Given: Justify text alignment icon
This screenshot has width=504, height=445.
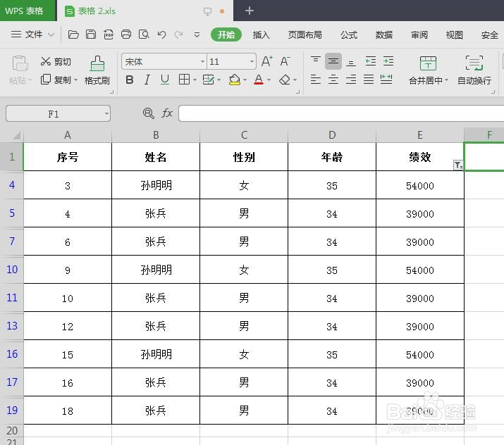Looking at the screenshot, I should (x=369, y=79).
